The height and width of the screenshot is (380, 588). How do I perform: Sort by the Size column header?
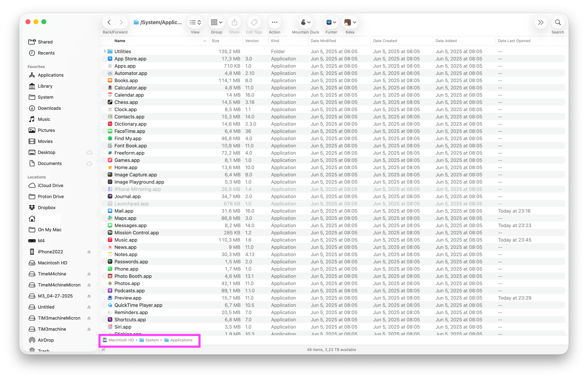coord(216,41)
